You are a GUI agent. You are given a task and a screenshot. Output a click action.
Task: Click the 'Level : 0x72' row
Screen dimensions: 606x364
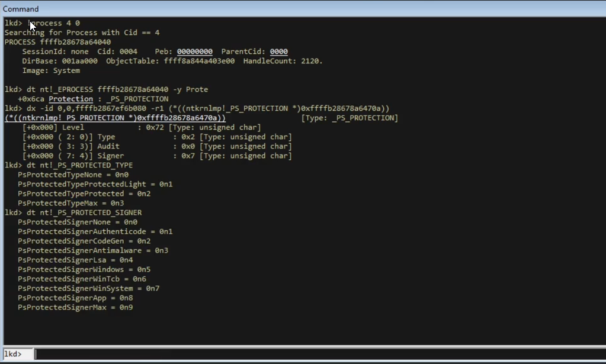coord(142,127)
